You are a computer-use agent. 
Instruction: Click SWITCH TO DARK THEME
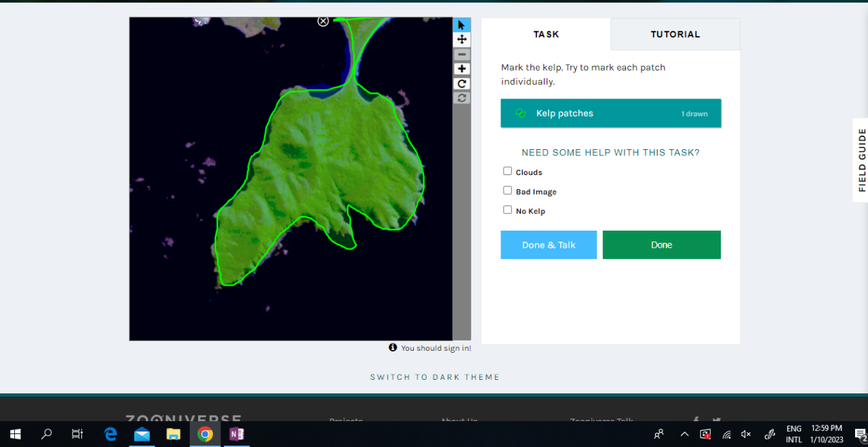pyautogui.click(x=435, y=377)
